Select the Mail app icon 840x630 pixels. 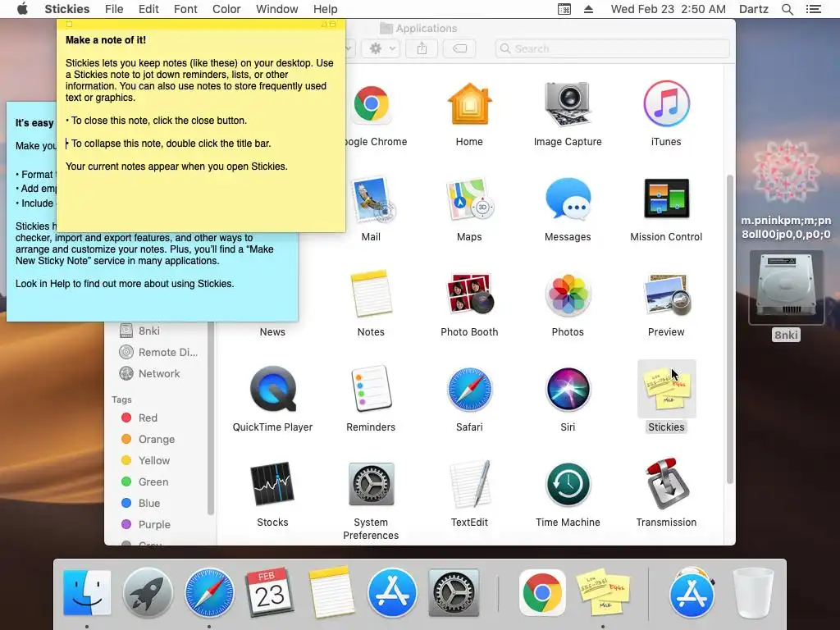click(372, 199)
